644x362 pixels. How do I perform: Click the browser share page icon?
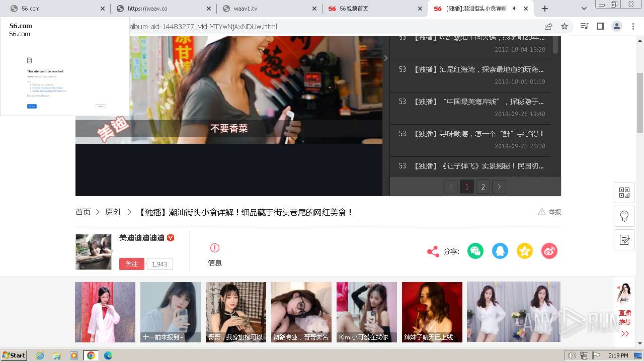[548, 27]
